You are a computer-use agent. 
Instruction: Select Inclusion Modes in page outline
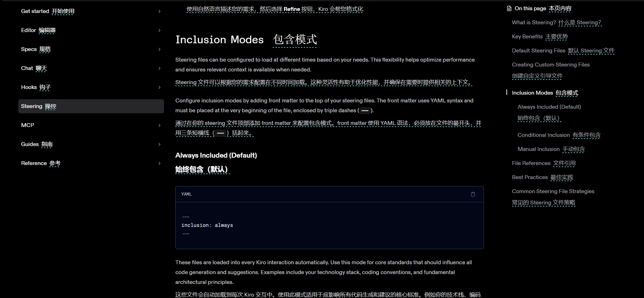click(x=545, y=93)
